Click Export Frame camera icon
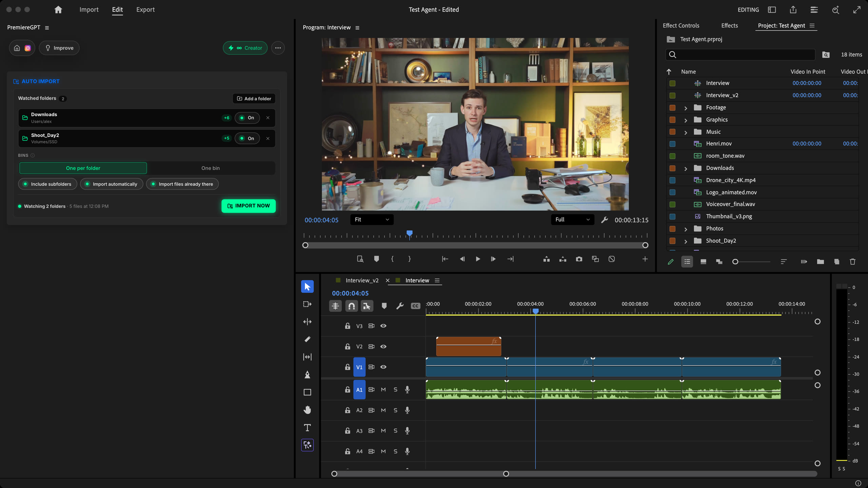 coord(579,259)
